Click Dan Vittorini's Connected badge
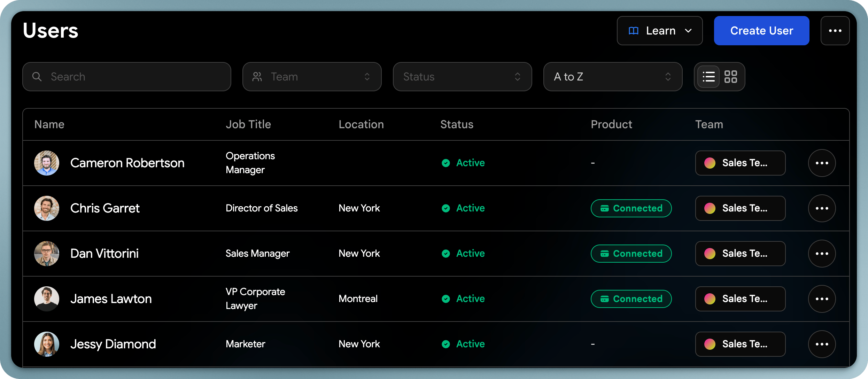868x379 pixels. [x=631, y=254]
